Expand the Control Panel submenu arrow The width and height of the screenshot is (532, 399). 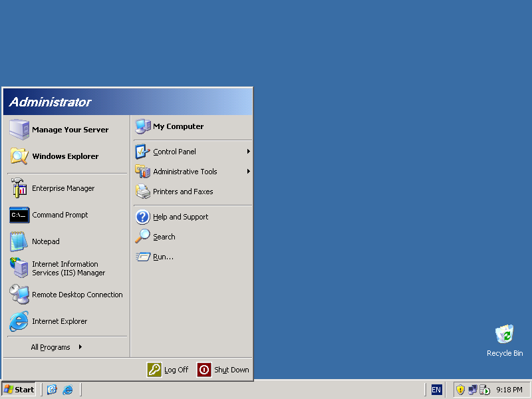click(248, 152)
